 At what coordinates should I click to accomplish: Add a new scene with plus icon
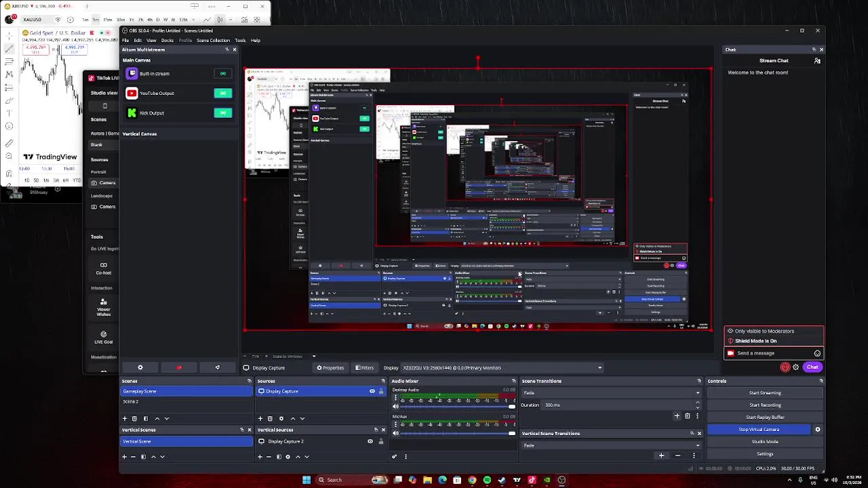tap(124, 418)
